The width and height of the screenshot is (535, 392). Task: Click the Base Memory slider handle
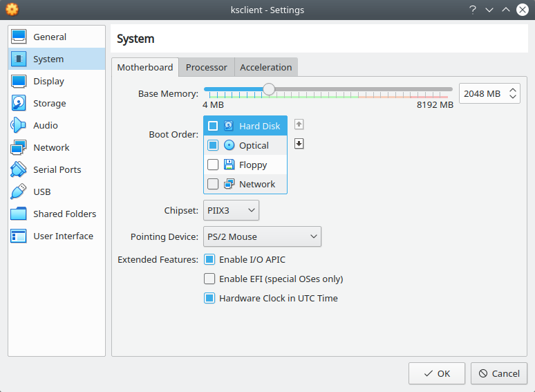(x=269, y=89)
